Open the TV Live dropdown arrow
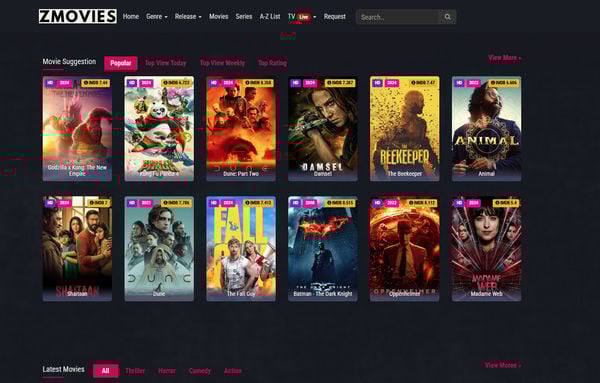 point(315,17)
